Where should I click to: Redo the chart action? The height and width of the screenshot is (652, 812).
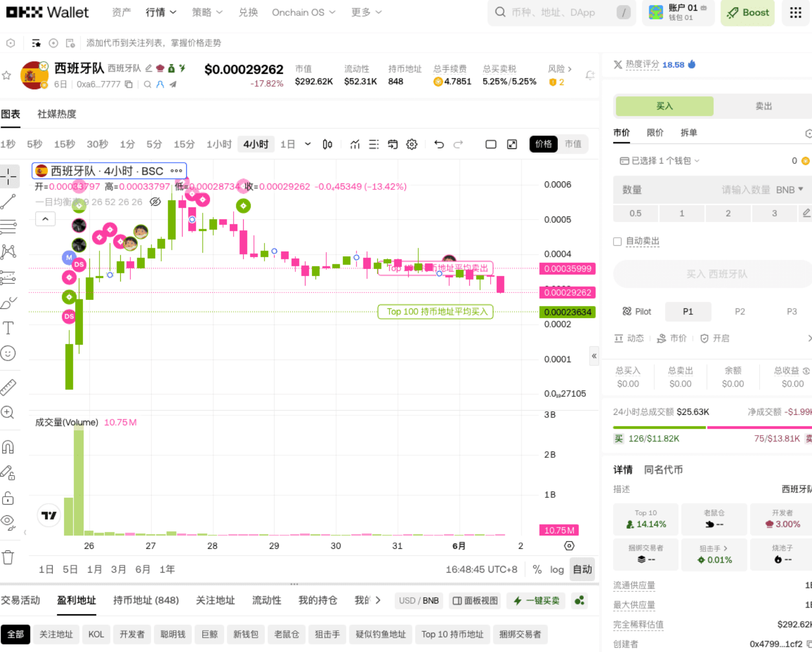(458, 144)
